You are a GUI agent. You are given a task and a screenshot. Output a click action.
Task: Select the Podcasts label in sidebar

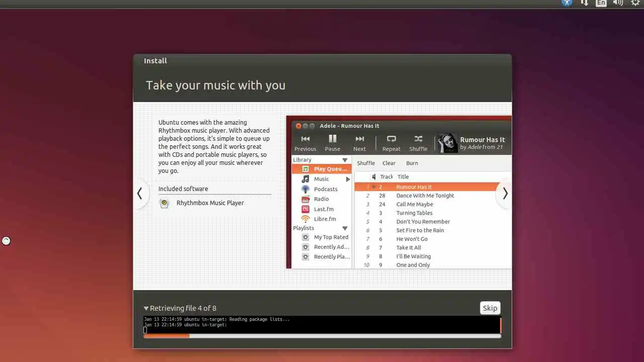tap(326, 189)
